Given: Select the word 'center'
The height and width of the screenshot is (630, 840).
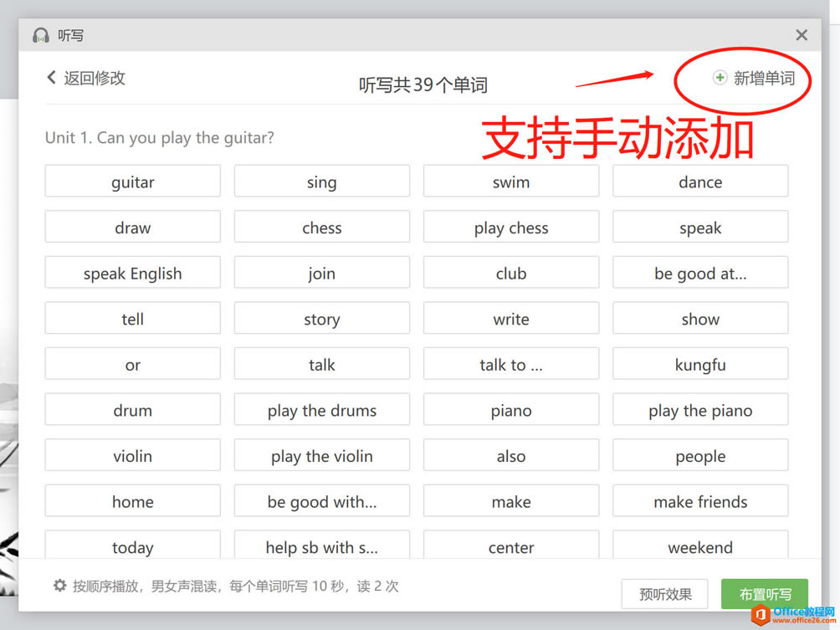Looking at the screenshot, I should pos(511,545).
